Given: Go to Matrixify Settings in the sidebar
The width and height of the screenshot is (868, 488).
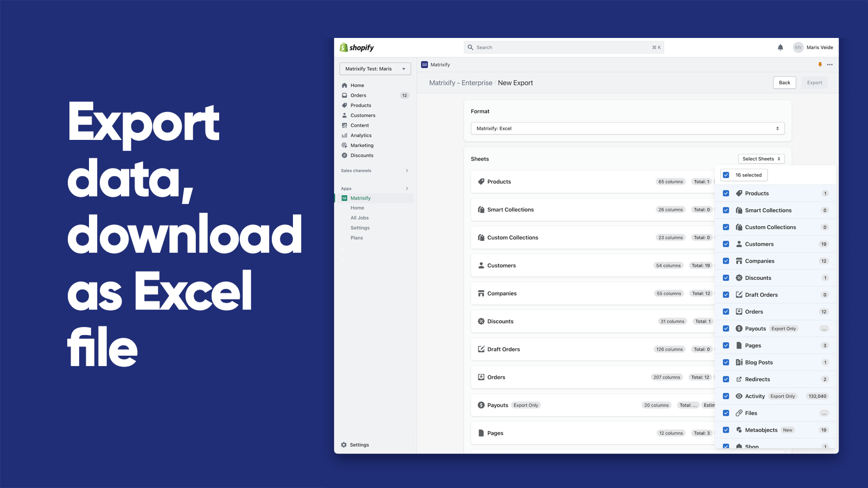Looking at the screenshot, I should click(360, 228).
